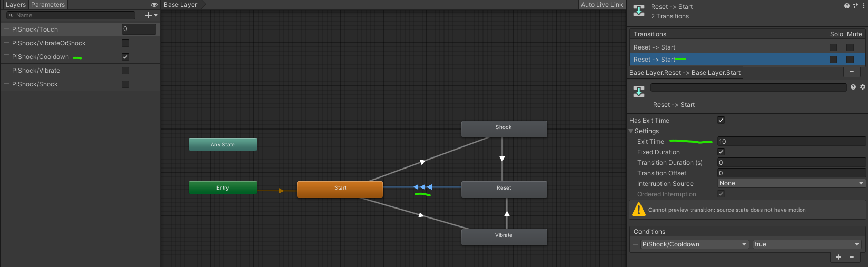Click drag handle of the PiShock/Cooldown condition
Viewport: 868px width, 267px height.
pos(635,244)
